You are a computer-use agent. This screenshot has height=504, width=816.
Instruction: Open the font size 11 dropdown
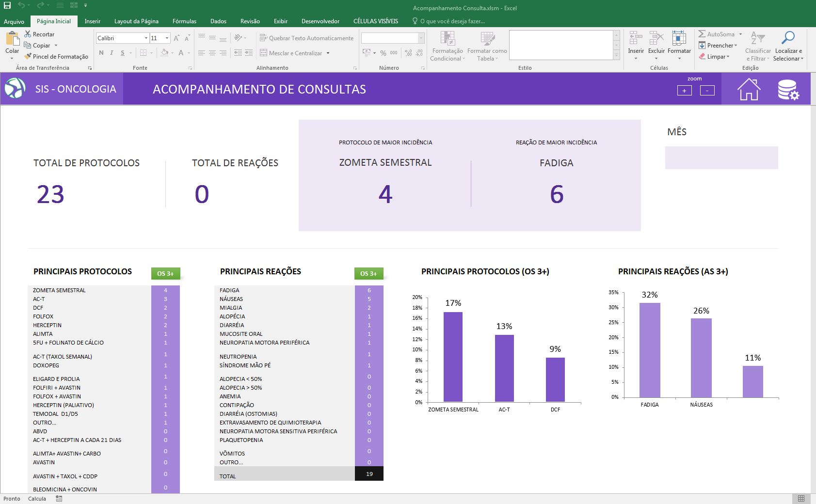pyautogui.click(x=167, y=38)
